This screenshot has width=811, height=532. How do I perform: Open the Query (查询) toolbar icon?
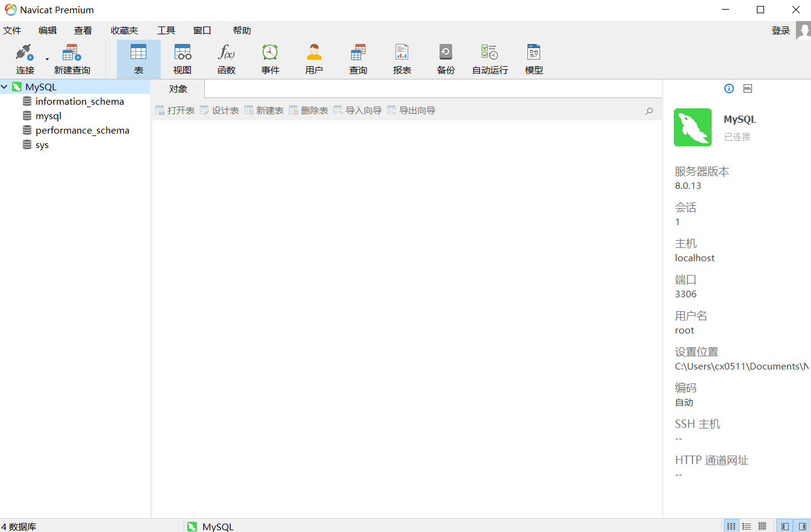pyautogui.click(x=358, y=59)
